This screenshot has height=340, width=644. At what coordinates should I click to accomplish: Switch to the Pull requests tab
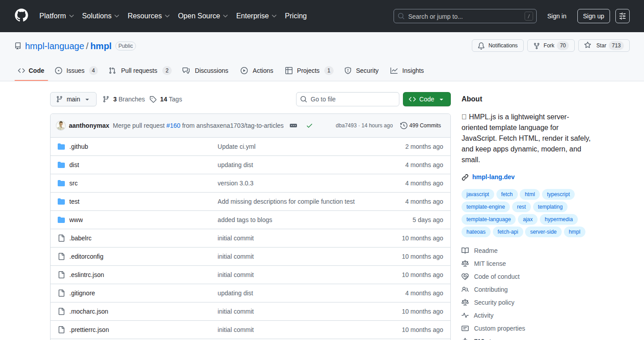click(x=140, y=71)
